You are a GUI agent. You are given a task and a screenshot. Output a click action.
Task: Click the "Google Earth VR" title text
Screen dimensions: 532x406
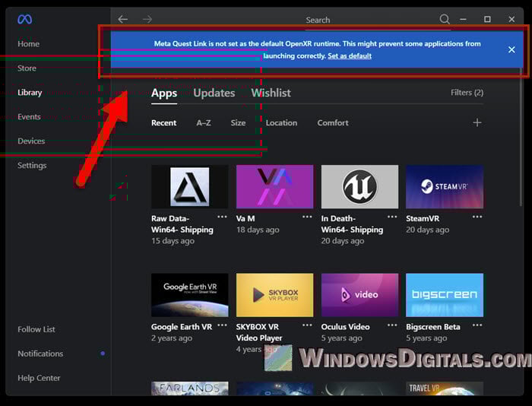pos(182,327)
